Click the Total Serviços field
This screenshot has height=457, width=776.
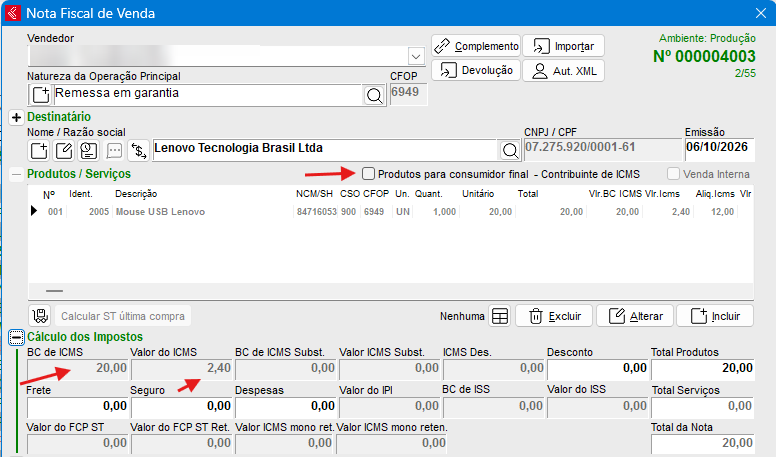pyautogui.click(x=703, y=406)
